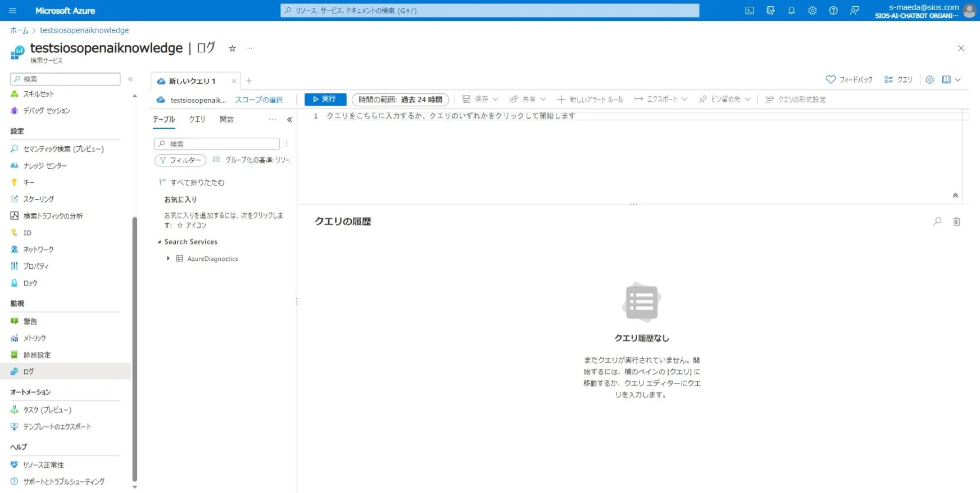The height and width of the screenshot is (493, 980).
Task: Open the tables pane ellipsis menu
Action: pos(273,119)
